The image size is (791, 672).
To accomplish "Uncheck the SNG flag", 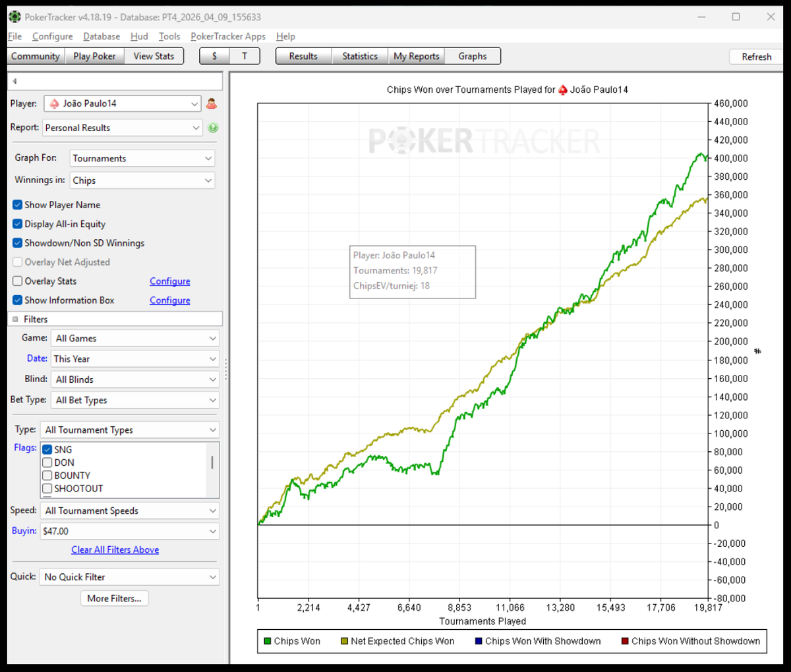I will [x=47, y=449].
